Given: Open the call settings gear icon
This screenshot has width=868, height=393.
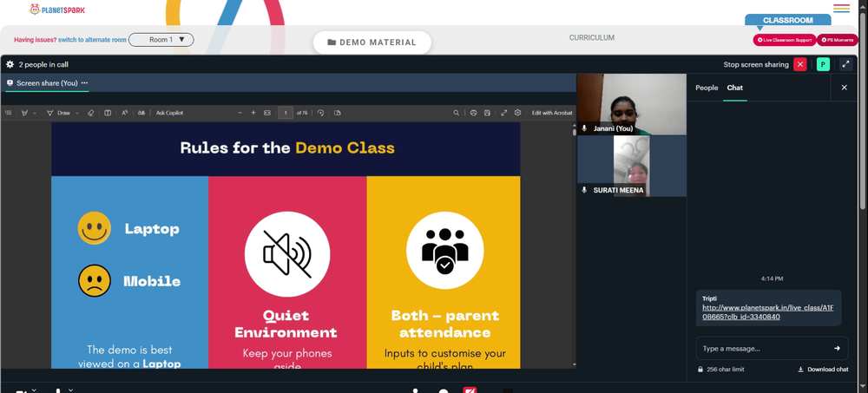Looking at the screenshot, I should pos(10,64).
